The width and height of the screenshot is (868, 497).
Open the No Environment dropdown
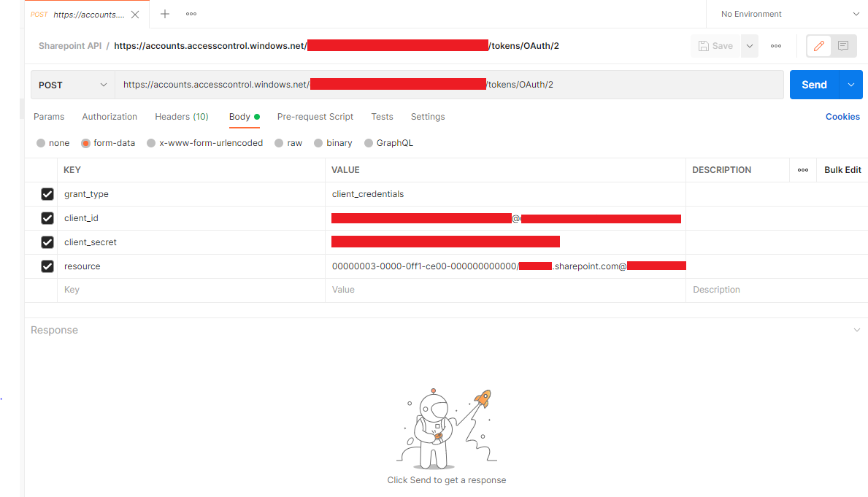(789, 14)
